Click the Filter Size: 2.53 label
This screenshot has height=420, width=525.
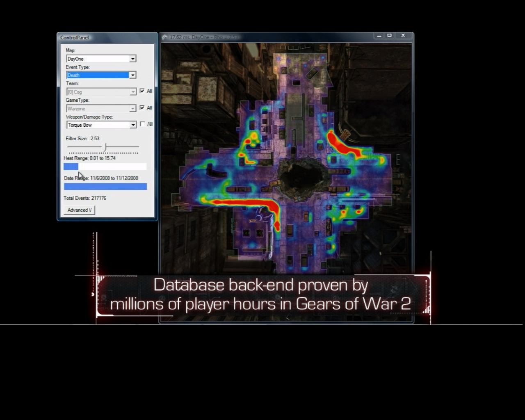[82, 139]
